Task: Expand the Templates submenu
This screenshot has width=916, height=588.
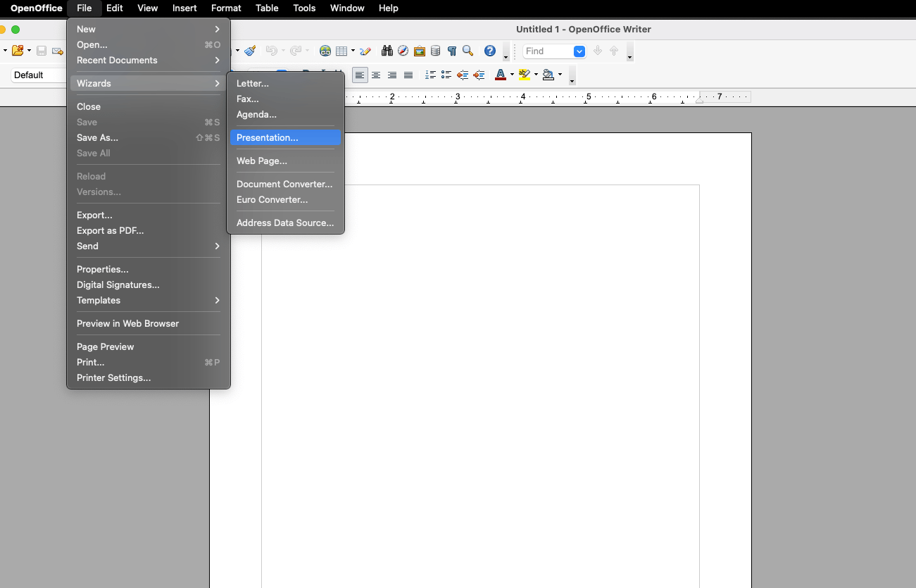Action: tap(149, 300)
